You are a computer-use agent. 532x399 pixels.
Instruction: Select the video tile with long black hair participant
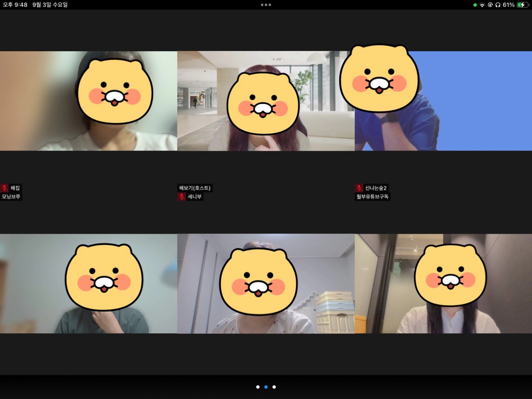point(443,283)
